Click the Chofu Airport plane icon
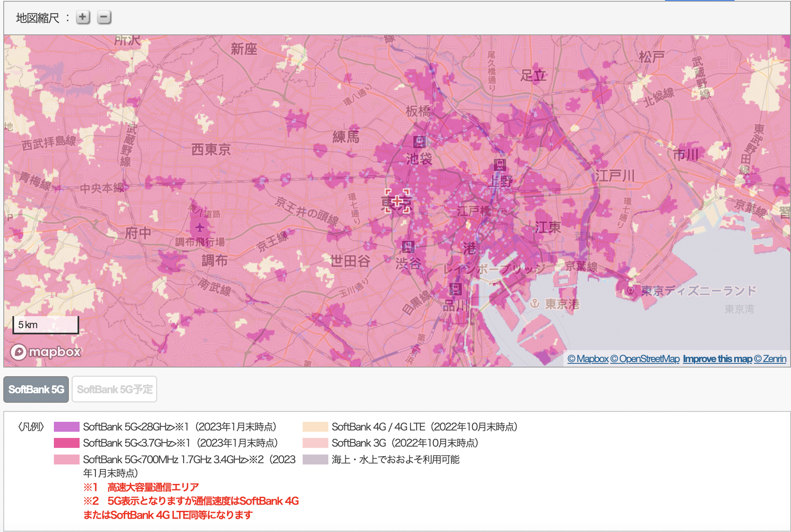 point(200,227)
